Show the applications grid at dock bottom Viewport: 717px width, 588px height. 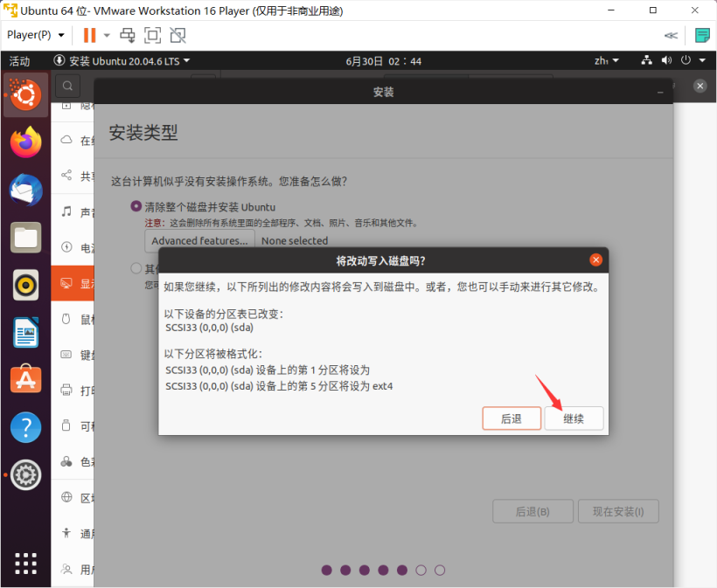pos(25,564)
